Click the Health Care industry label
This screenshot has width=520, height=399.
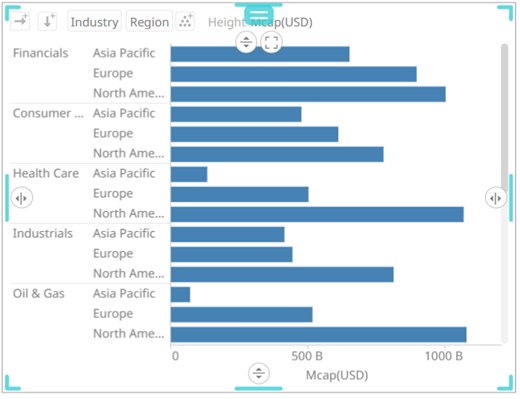(46, 173)
